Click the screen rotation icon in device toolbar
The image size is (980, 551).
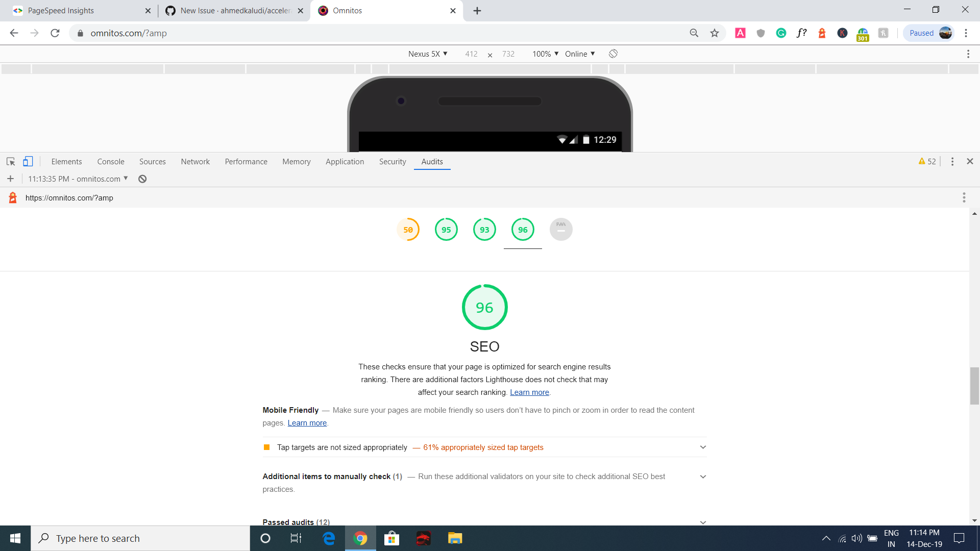tap(612, 54)
